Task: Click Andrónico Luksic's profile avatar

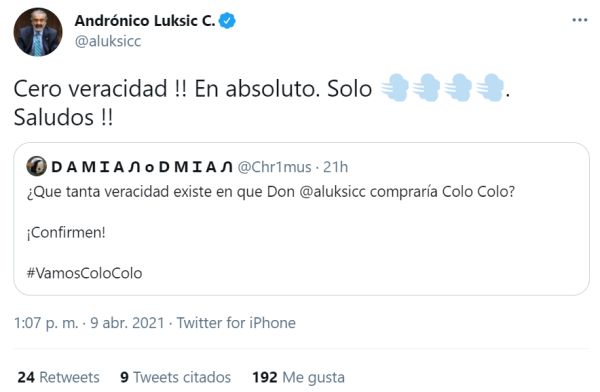Action: coord(38,32)
